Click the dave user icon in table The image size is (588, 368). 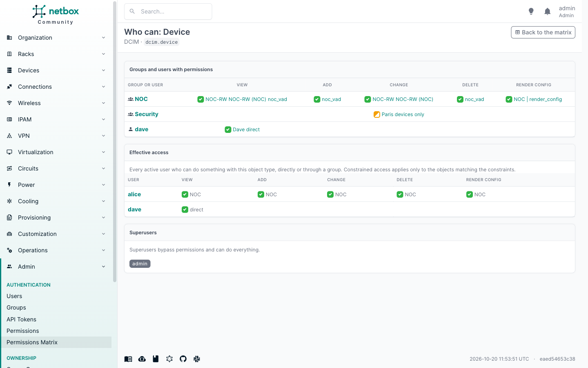click(131, 129)
